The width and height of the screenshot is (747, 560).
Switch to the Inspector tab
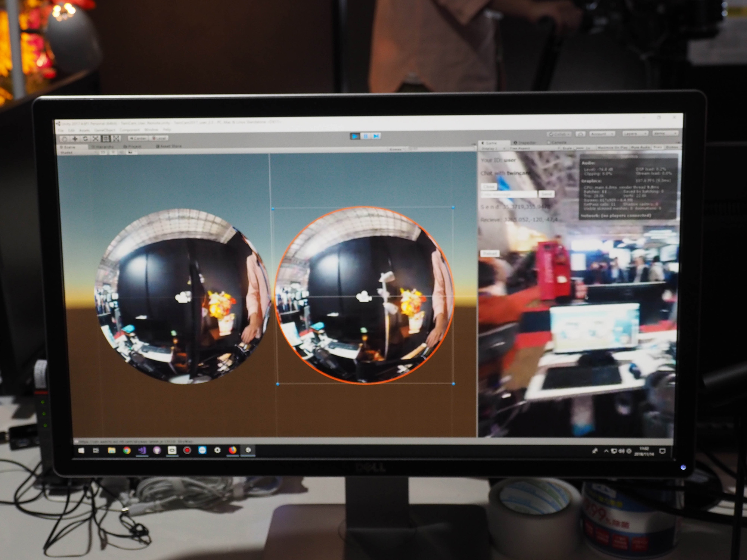525,143
